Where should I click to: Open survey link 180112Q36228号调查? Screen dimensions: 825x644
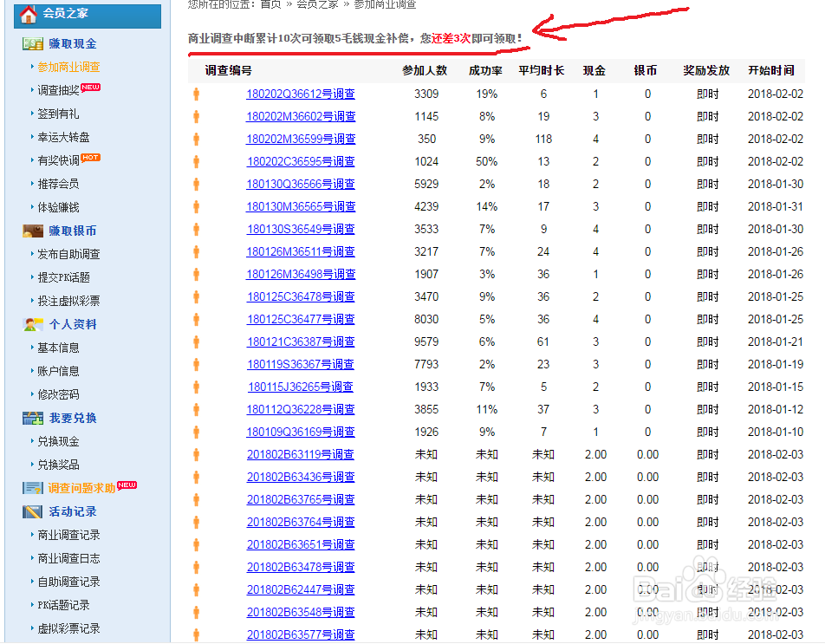tap(301, 409)
